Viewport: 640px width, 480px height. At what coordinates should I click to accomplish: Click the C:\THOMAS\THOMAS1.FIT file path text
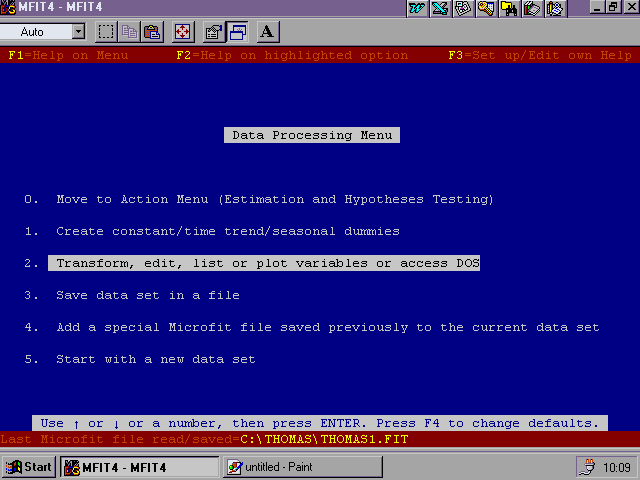click(324, 439)
